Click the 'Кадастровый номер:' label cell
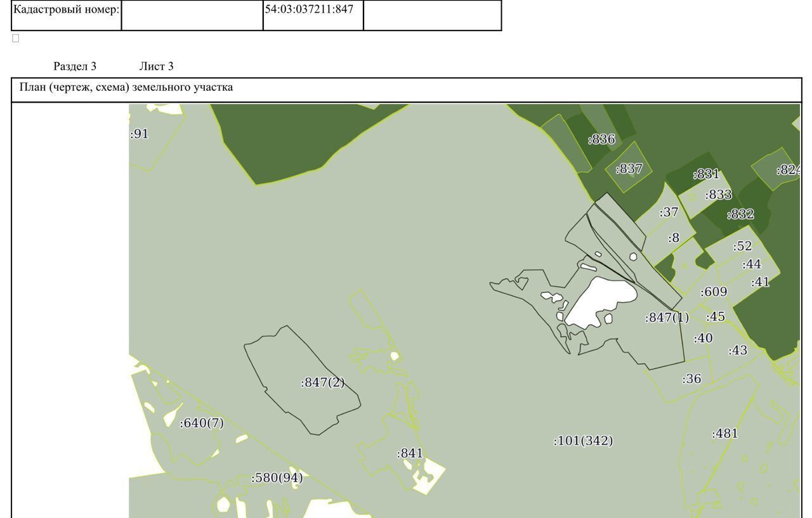 pos(67,15)
